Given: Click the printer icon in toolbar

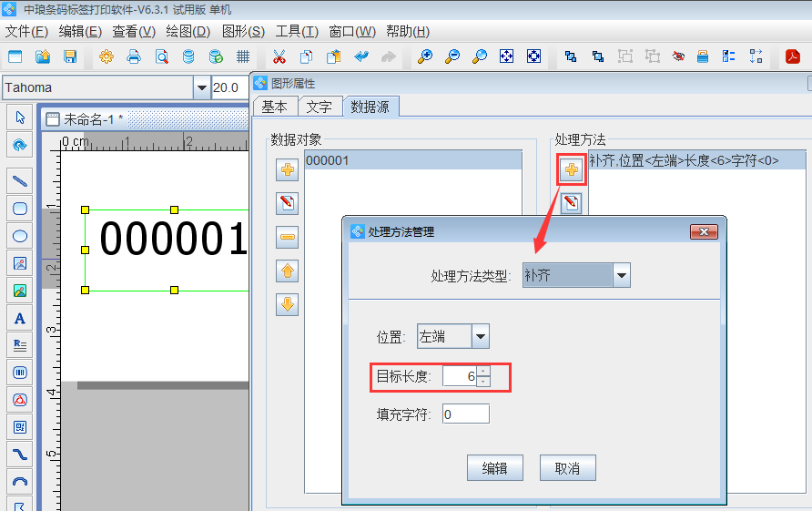Looking at the screenshot, I should coord(134,56).
